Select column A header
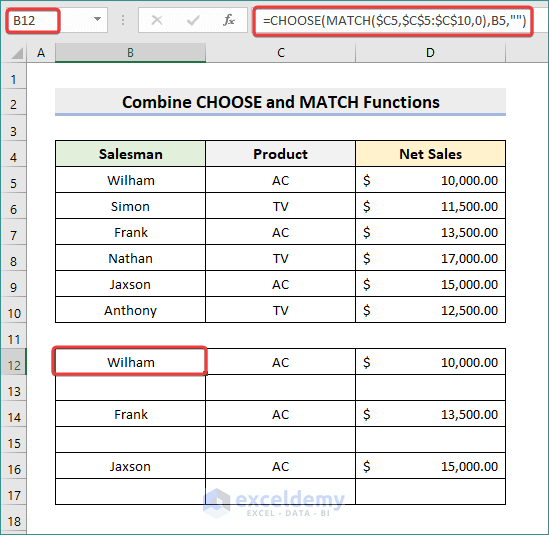Image resolution: width=549 pixels, height=535 pixels. tap(41, 53)
